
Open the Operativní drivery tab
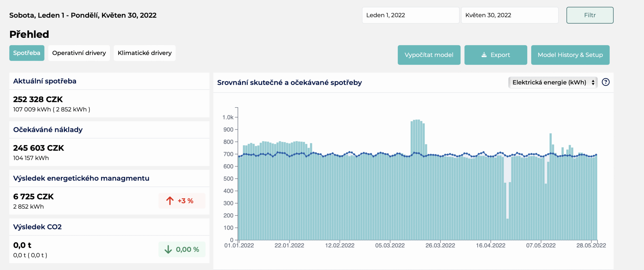(79, 53)
